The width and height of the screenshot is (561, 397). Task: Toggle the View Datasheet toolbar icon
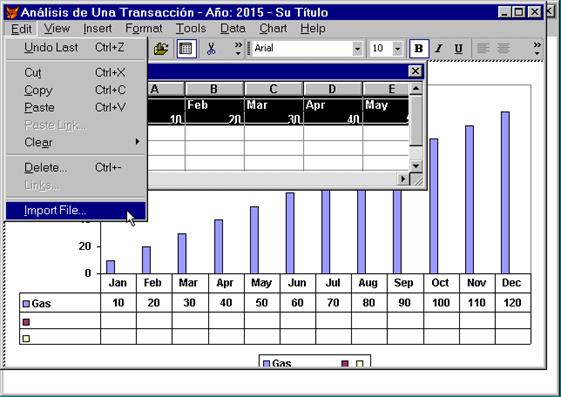(186, 49)
